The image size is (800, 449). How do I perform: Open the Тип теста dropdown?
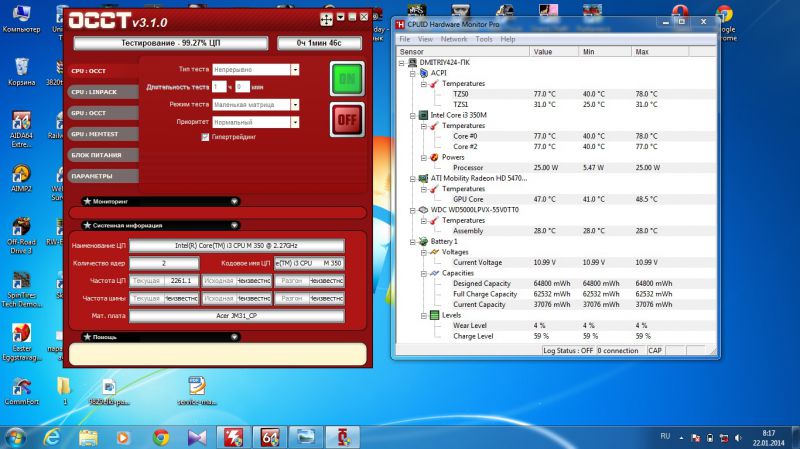tap(295, 69)
